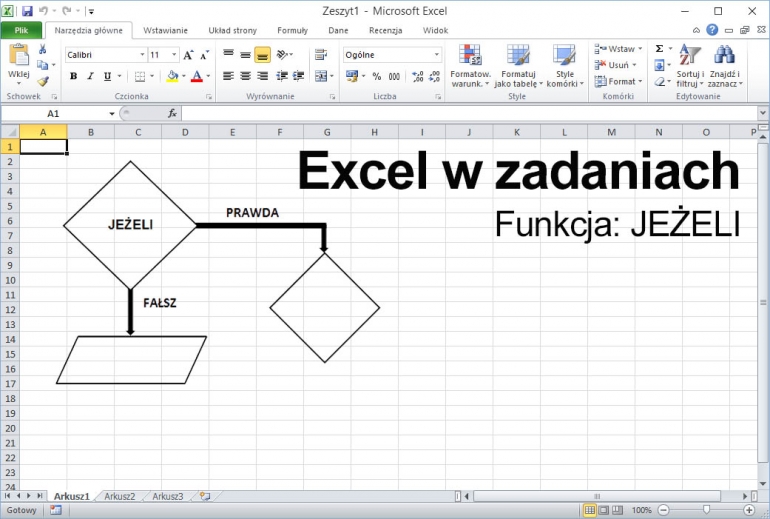The image size is (770, 519).
Task: Click the Merge and Center icon
Action: pyautogui.click(x=321, y=76)
